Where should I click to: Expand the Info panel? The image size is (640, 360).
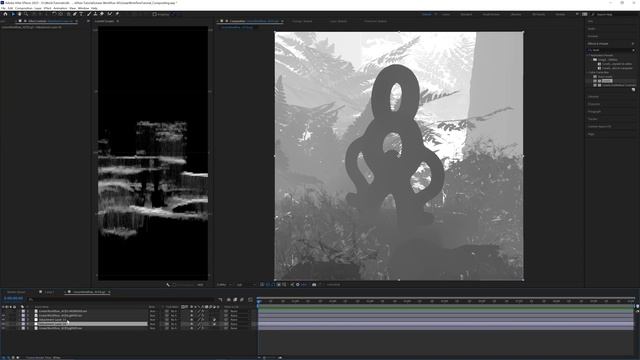[591, 21]
